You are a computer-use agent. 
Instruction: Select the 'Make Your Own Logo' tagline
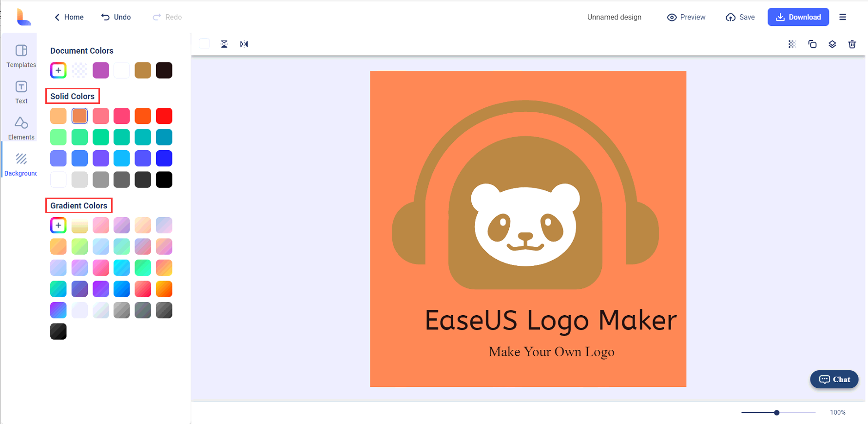pos(551,352)
